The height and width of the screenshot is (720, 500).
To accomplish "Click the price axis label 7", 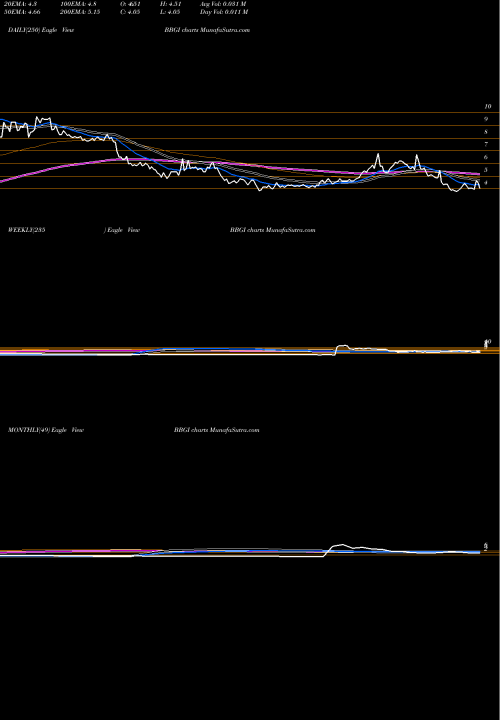I will click(x=486, y=144).
